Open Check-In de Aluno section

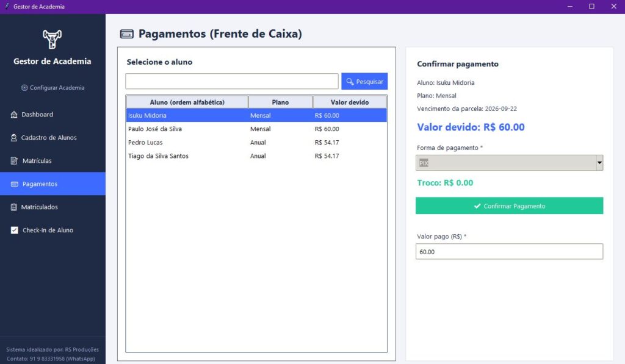[x=52, y=230]
